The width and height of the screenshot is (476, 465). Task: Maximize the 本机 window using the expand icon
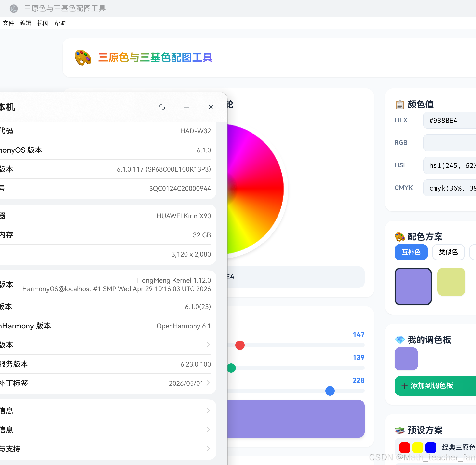[162, 107]
